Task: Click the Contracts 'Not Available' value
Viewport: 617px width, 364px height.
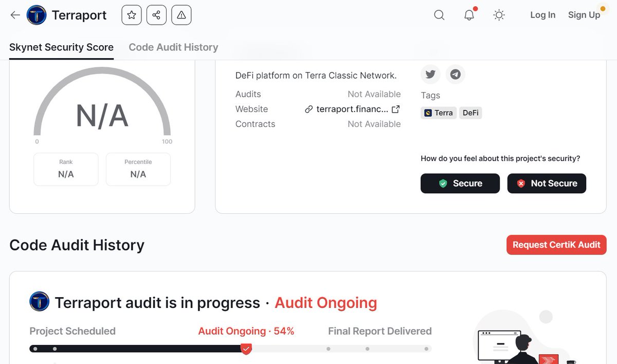Action: tap(374, 124)
